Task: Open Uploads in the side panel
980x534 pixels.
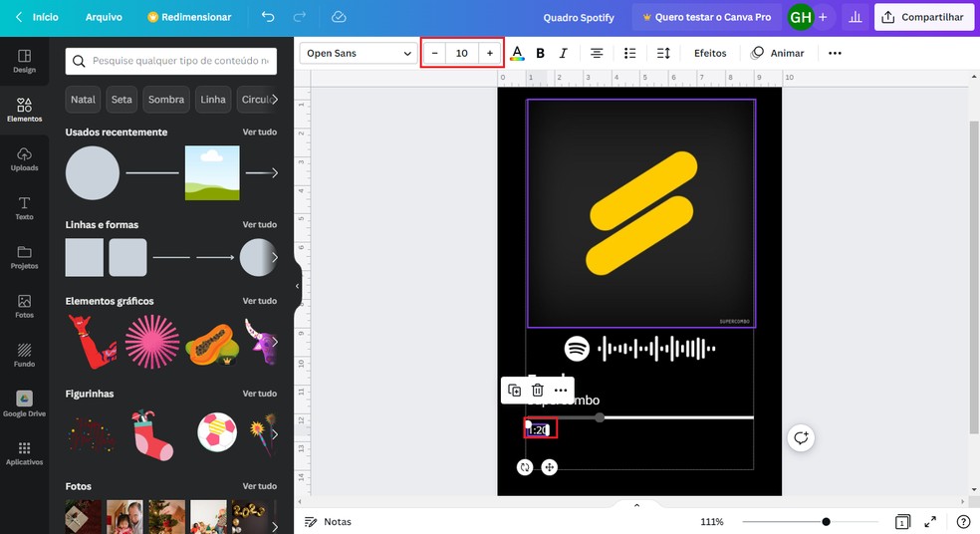Action: coord(24,158)
